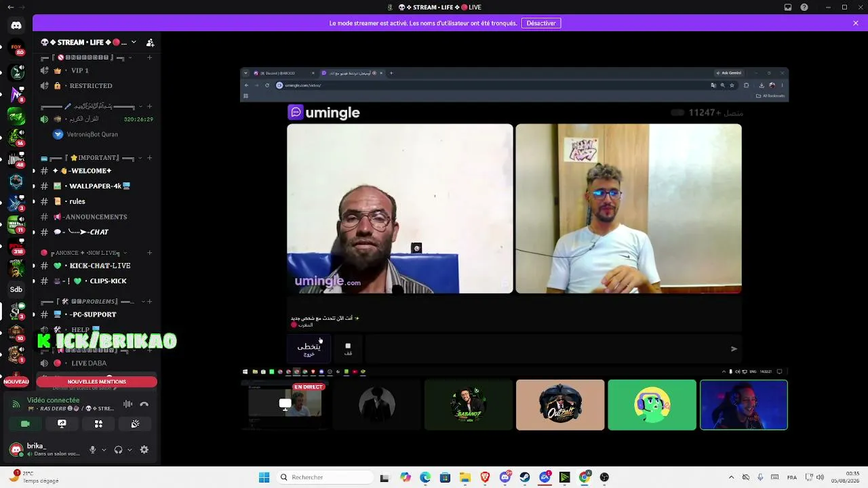Create a channel in IMPORTANT category

tap(150, 158)
